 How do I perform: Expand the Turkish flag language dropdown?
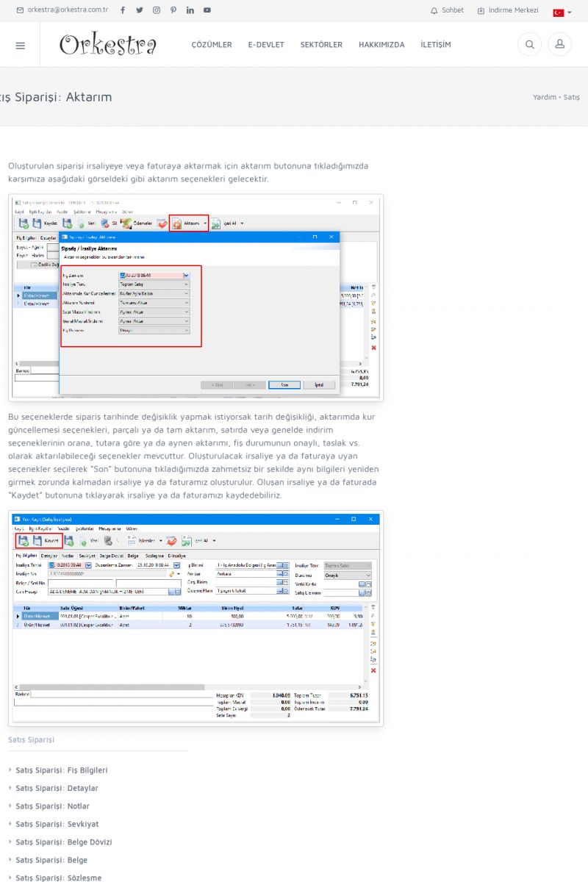[x=562, y=12]
